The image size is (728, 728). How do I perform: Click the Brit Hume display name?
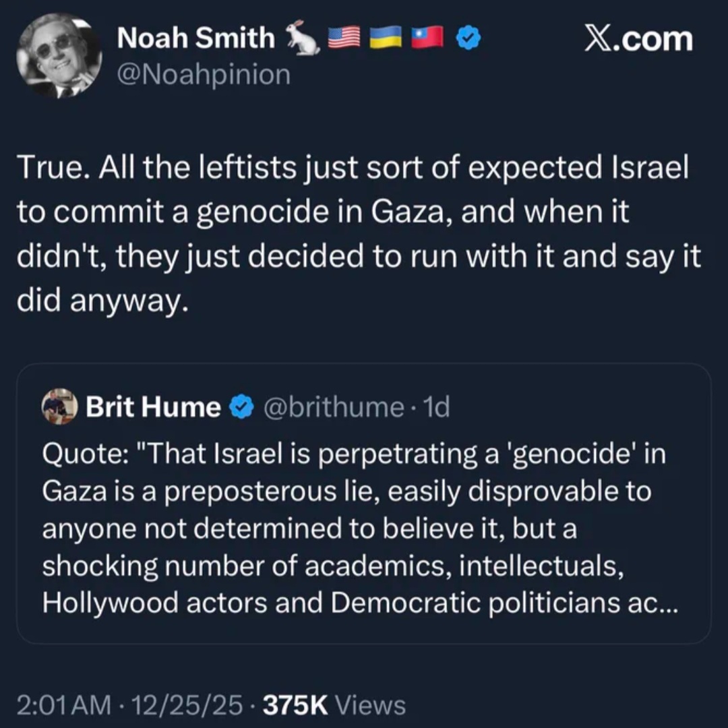click(153, 407)
